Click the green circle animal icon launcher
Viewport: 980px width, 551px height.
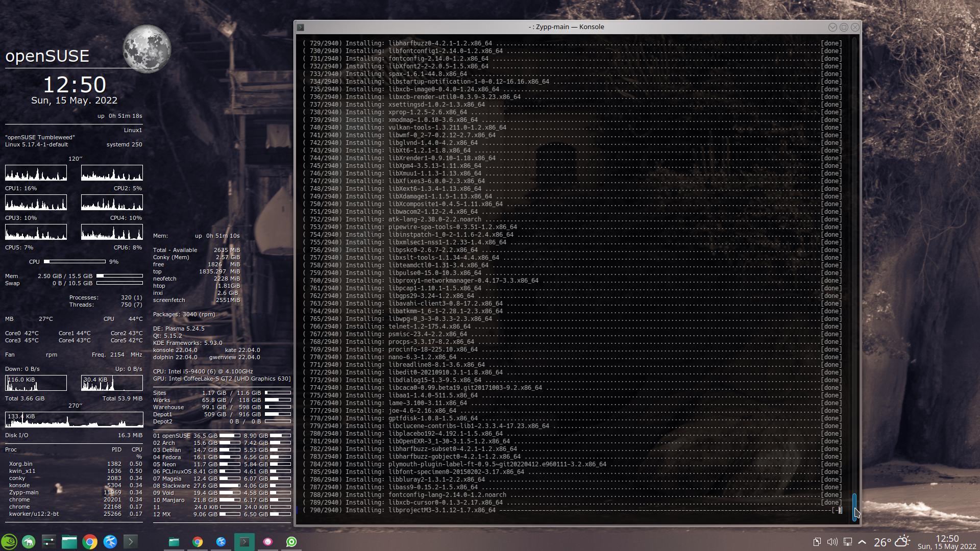[29, 542]
